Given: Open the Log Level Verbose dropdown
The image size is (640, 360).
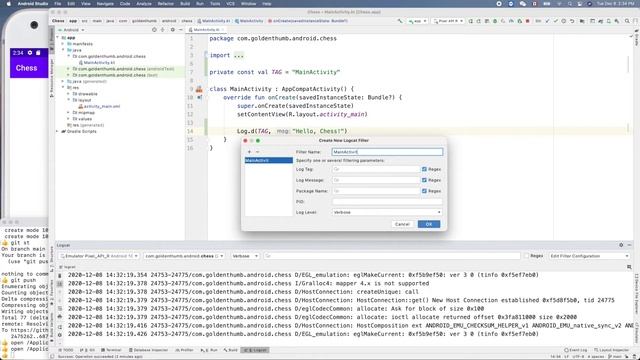Looking at the screenshot, I should (387, 212).
